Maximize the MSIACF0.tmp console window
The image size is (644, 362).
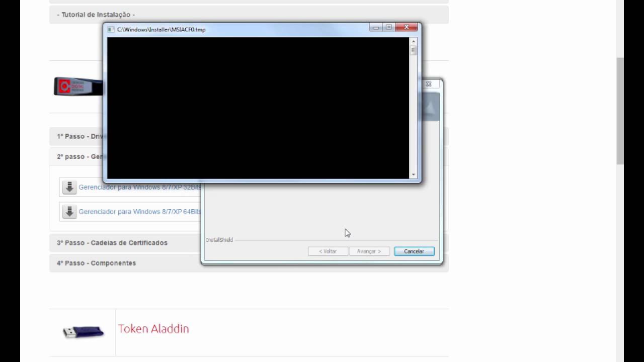[x=388, y=28]
